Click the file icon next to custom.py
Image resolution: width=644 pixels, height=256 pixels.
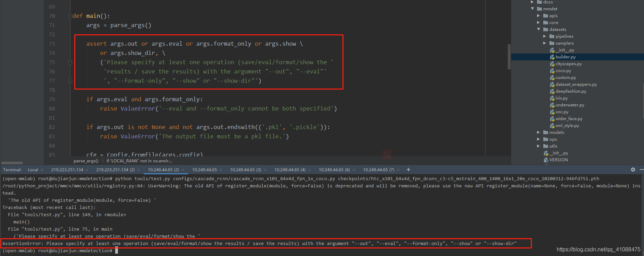552,78
